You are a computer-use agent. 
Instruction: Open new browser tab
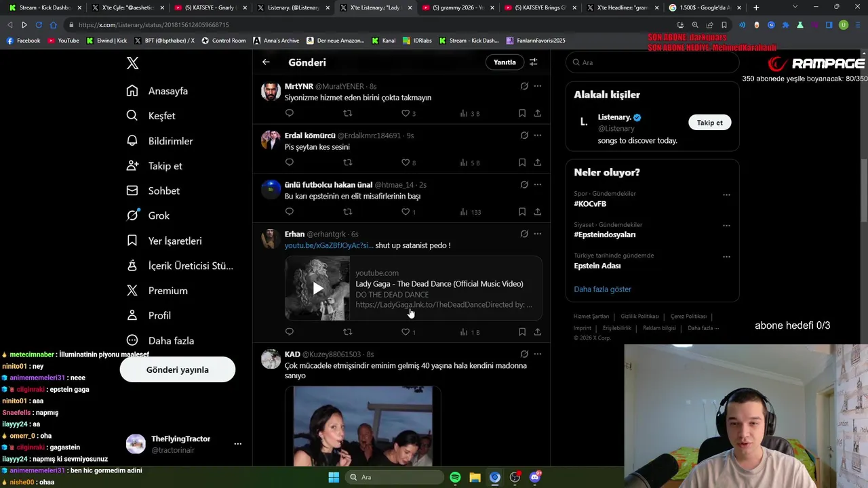pos(756,7)
